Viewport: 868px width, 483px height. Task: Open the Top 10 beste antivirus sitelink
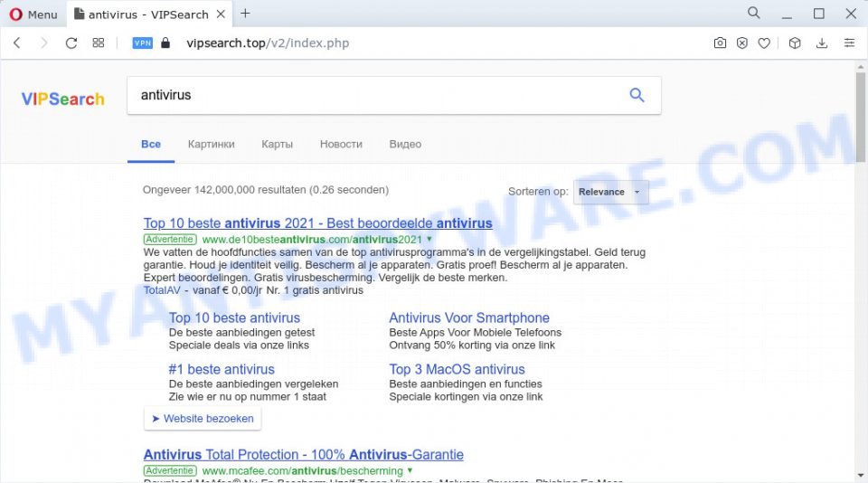(x=234, y=318)
